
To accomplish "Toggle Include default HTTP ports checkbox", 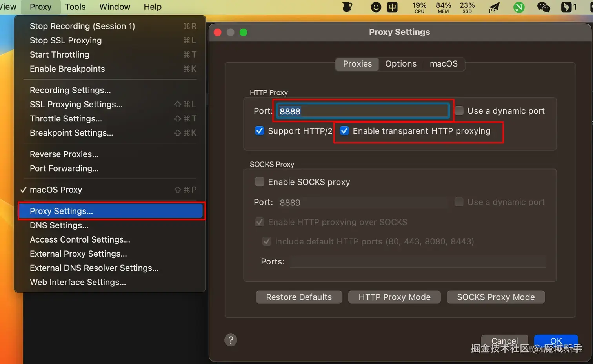I will (267, 241).
